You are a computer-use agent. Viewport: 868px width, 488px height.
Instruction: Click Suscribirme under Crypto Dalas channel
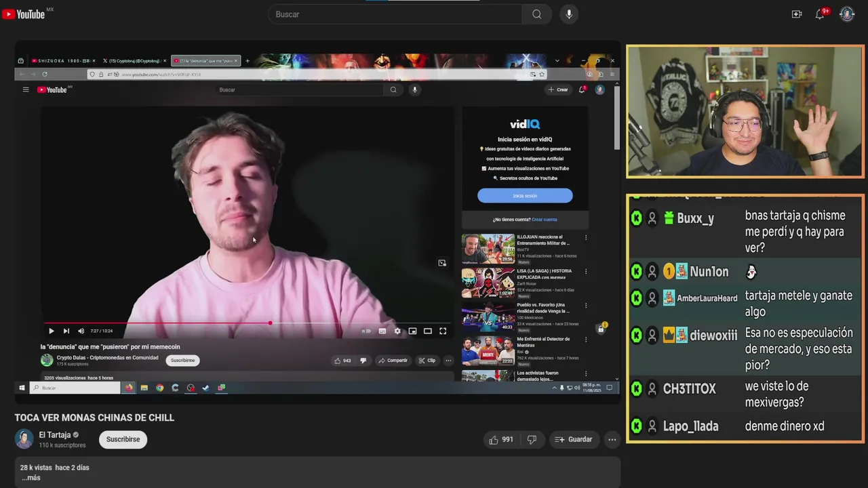pos(182,361)
